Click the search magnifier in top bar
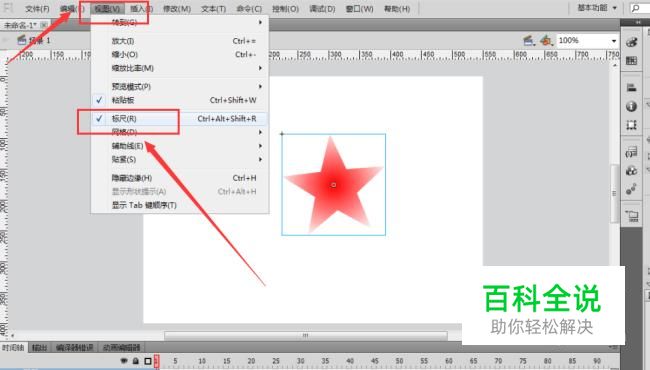This screenshot has width=650, height=370. 636,8
